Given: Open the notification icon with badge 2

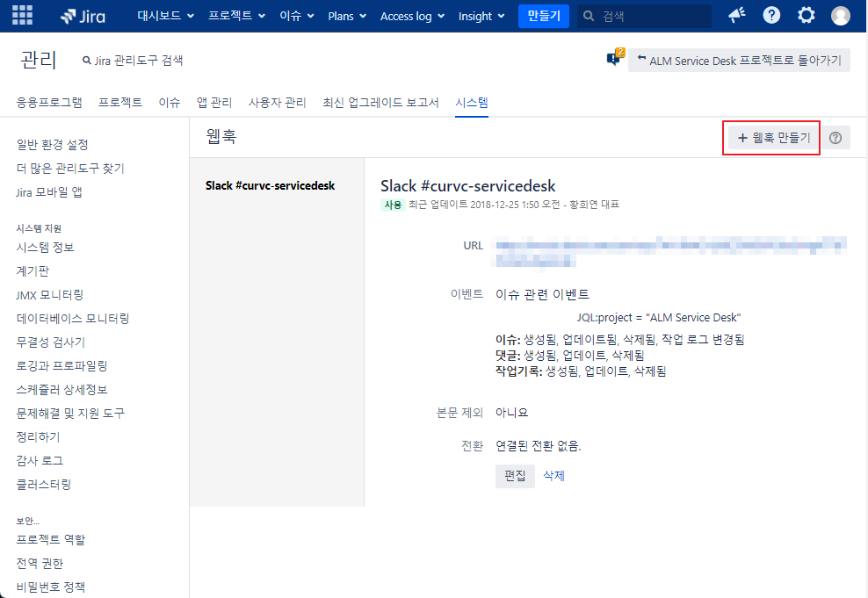Looking at the screenshot, I should (615, 58).
